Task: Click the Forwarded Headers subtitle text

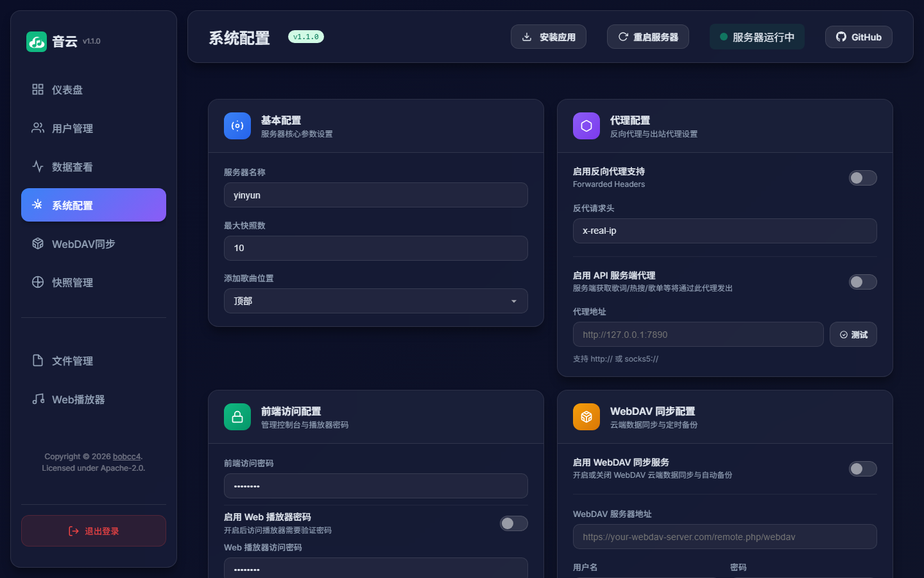Action: coord(609,184)
